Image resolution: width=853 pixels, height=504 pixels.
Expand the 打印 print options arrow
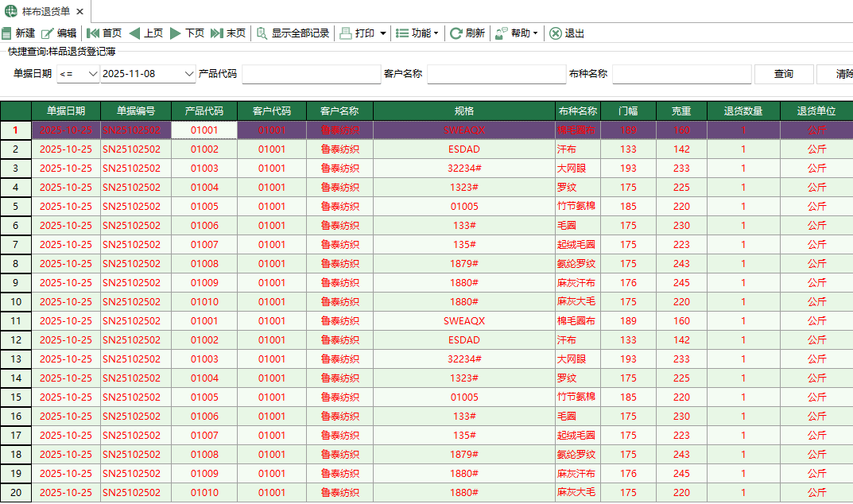[382, 33]
